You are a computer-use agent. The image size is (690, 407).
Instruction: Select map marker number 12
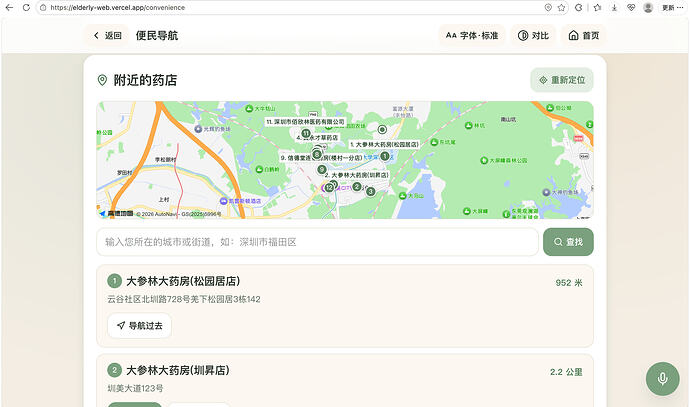click(329, 188)
